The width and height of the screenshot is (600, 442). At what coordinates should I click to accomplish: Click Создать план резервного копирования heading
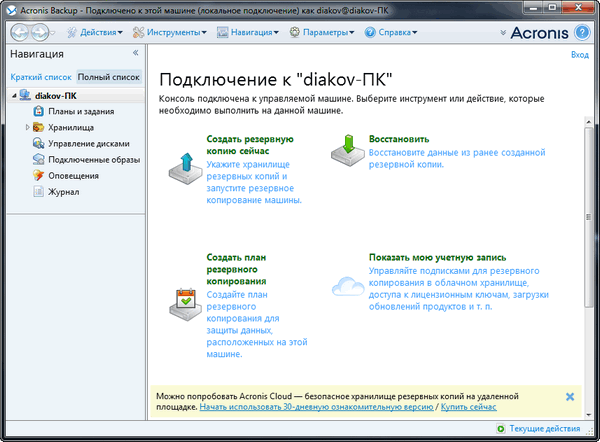236,269
